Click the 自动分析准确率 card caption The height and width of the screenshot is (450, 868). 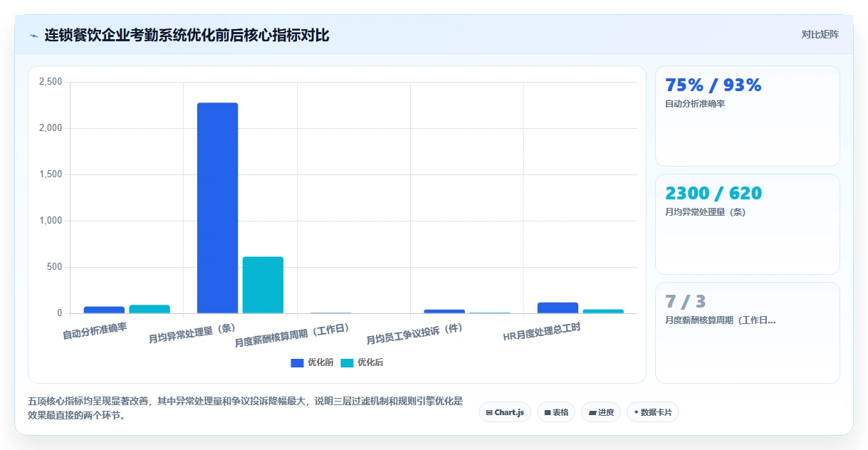[695, 104]
